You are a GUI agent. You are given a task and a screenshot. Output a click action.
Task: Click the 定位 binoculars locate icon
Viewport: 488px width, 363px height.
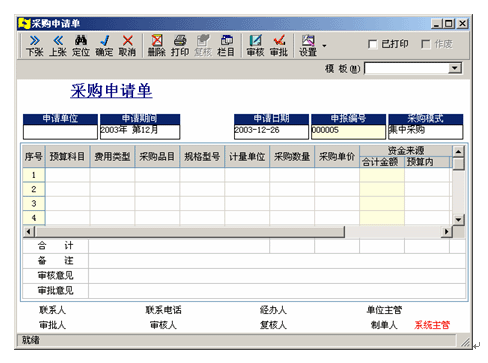pos(81,46)
